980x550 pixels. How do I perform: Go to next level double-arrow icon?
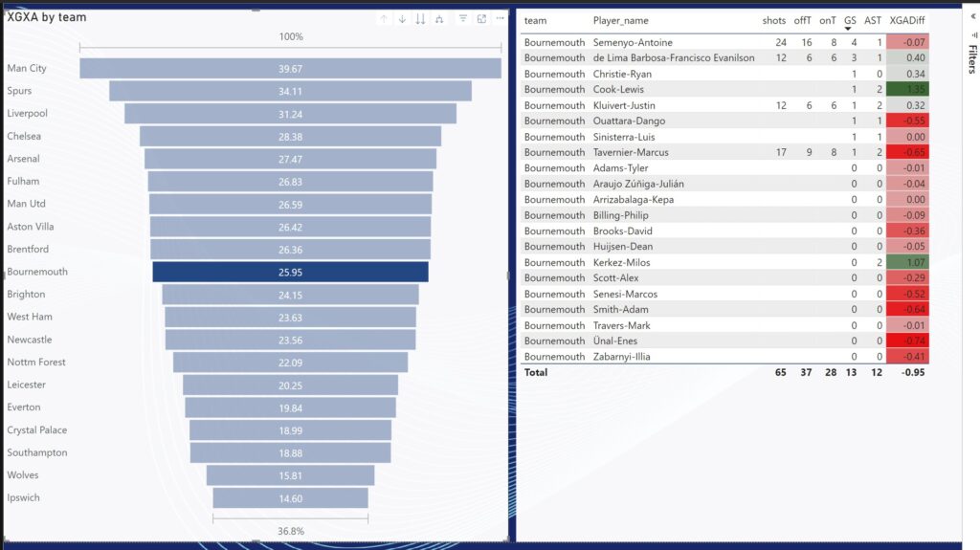[x=421, y=19]
